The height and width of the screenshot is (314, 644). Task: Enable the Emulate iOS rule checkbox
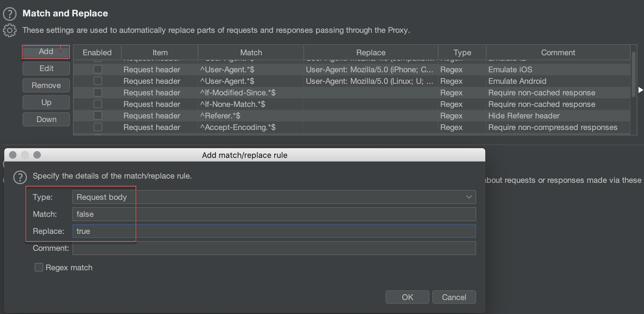coord(98,70)
